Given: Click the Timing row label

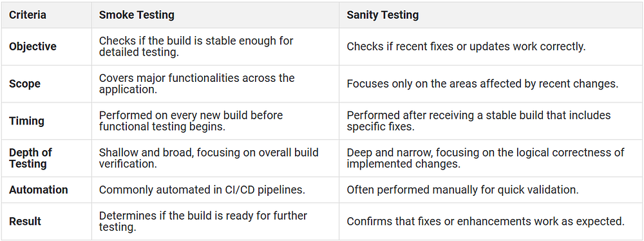Looking at the screenshot, I should pyautogui.click(x=26, y=121).
